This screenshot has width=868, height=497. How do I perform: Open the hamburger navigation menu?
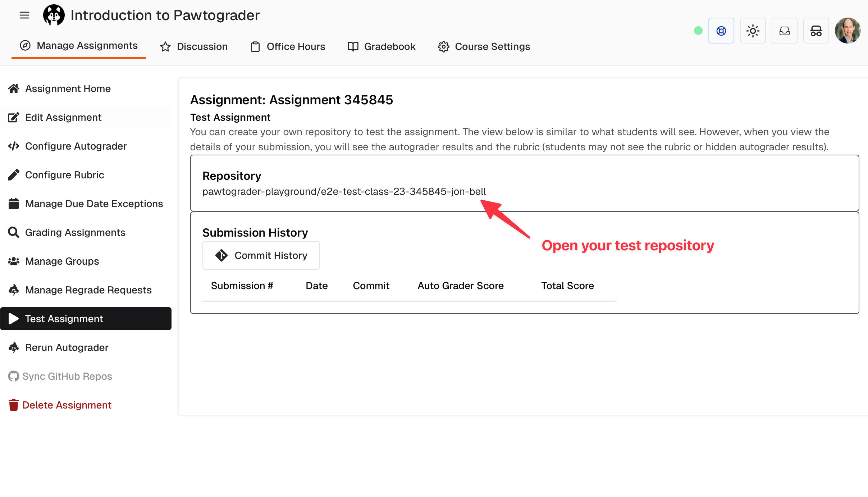pyautogui.click(x=24, y=15)
